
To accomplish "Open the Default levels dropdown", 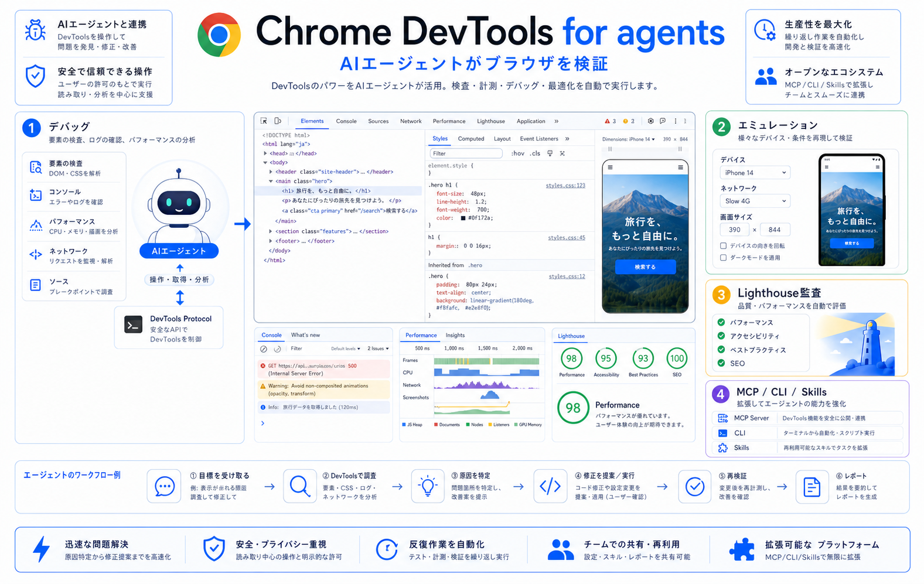I will tap(346, 349).
